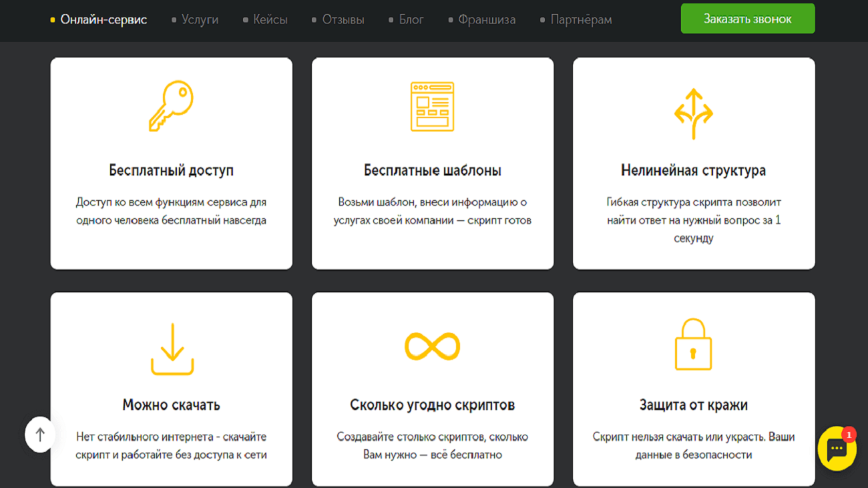Navigate to Отзывы in navigation
Viewport: 868px width, 488px height.
(x=343, y=20)
